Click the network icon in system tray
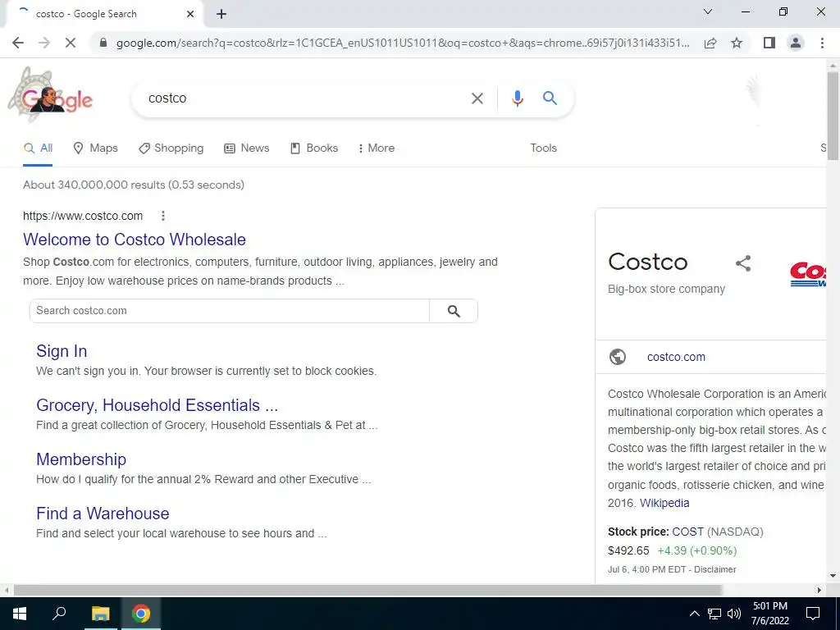 (714, 614)
